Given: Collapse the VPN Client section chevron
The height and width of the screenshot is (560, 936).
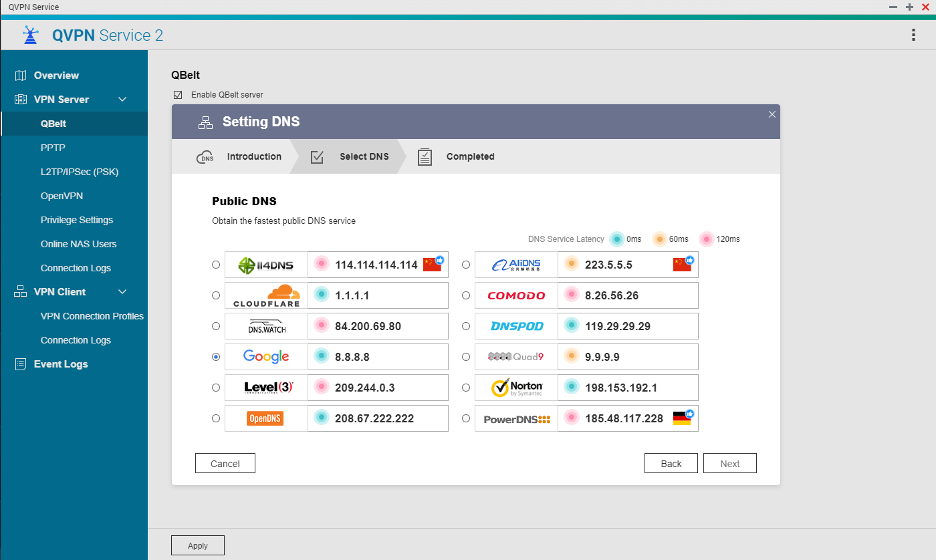Looking at the screenshot, I should click(122, 292).
